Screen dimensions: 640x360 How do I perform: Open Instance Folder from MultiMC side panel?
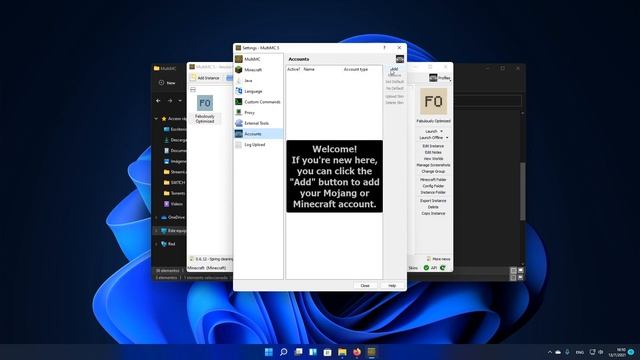[x=433, y=192]
